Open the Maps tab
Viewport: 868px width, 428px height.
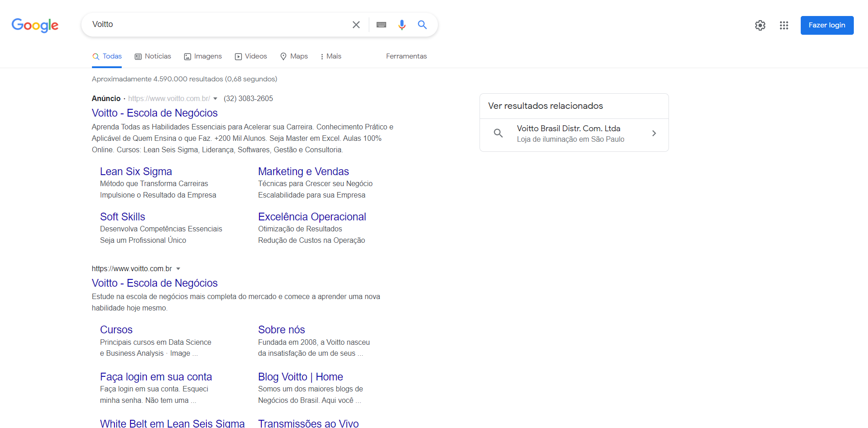click(294, 56)
